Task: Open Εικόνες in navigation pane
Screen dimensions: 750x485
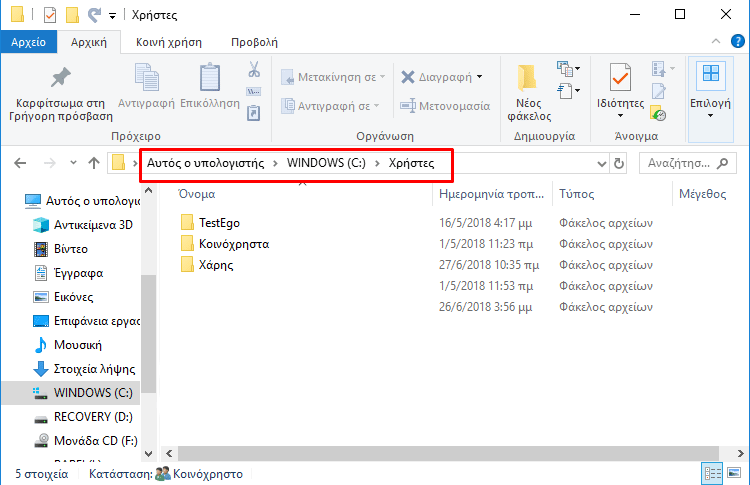Action: click(63, 297)
